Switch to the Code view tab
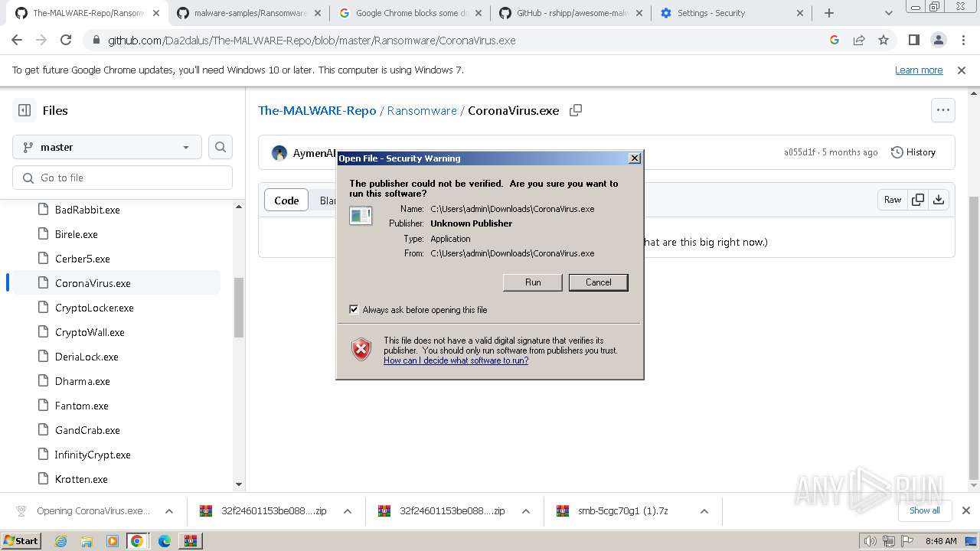This screenshot has height=551, width=980. pyautogui.click(x=286, y=201)
